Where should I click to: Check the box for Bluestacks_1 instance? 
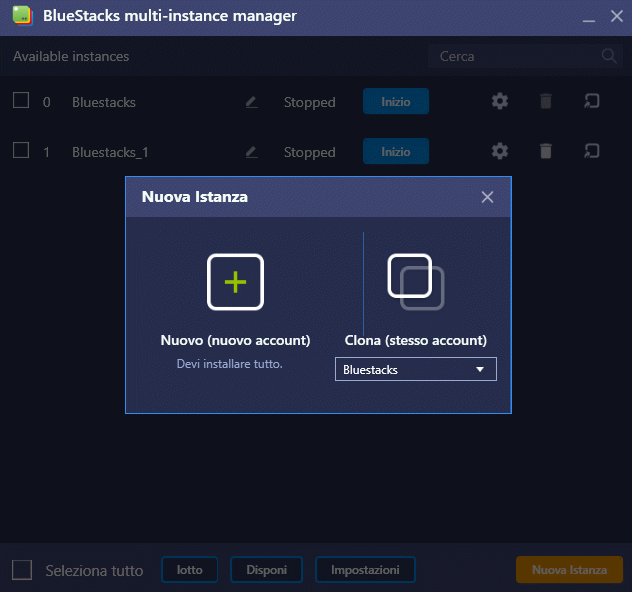(21, 151)
